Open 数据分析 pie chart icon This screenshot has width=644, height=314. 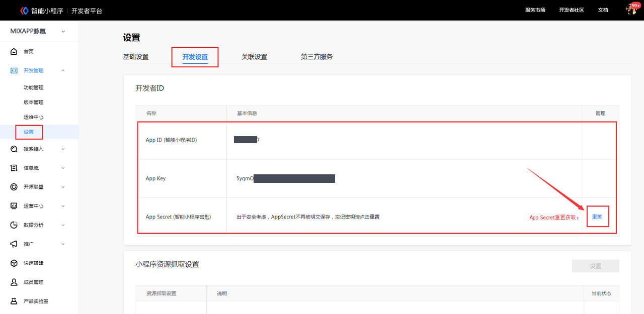pyautogui.click(x=14, y=225)
